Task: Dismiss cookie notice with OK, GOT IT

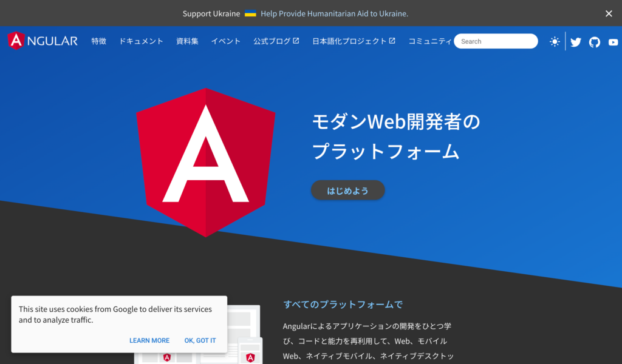Action: pos(200,340)
